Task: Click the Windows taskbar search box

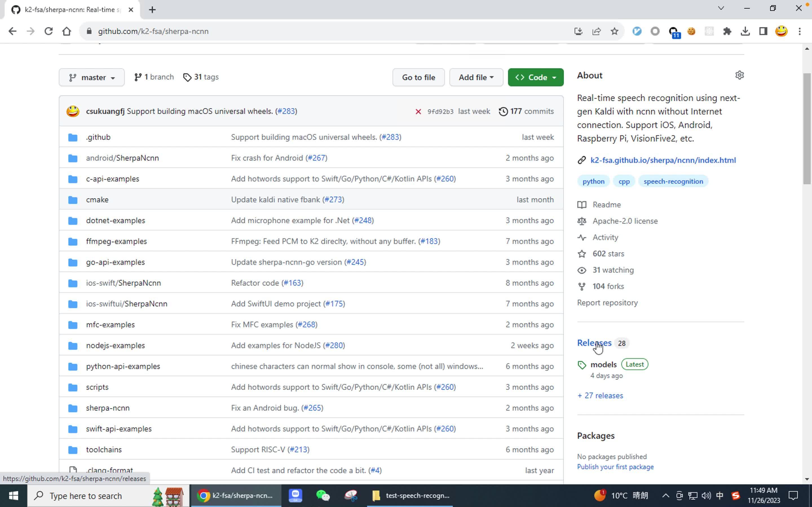Action: coord(85,496)
